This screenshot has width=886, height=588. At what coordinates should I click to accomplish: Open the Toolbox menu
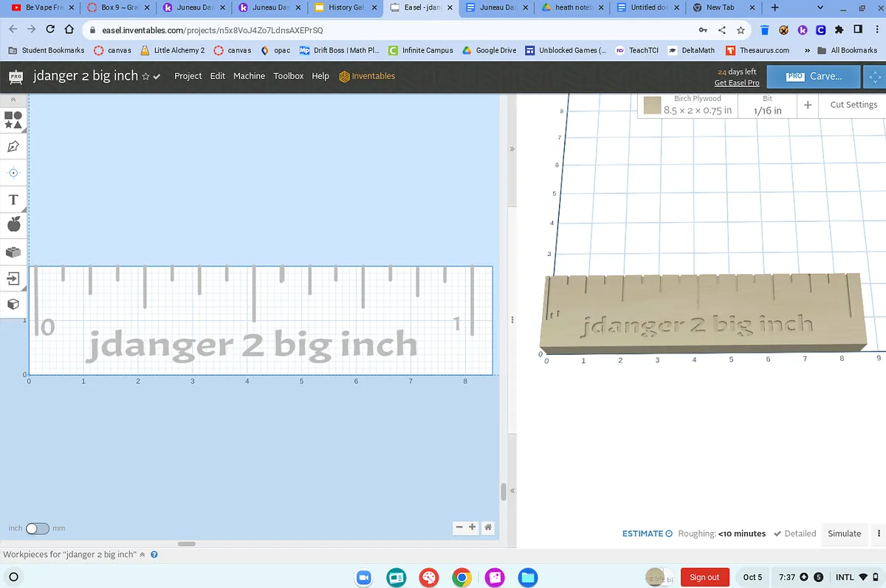click(x=288, y=76)
